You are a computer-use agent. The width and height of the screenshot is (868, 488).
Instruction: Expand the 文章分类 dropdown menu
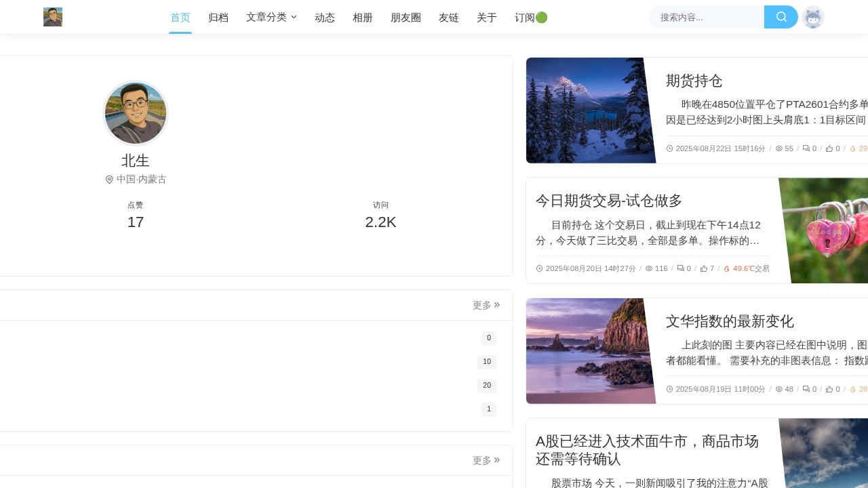click(x=271, y=18)
